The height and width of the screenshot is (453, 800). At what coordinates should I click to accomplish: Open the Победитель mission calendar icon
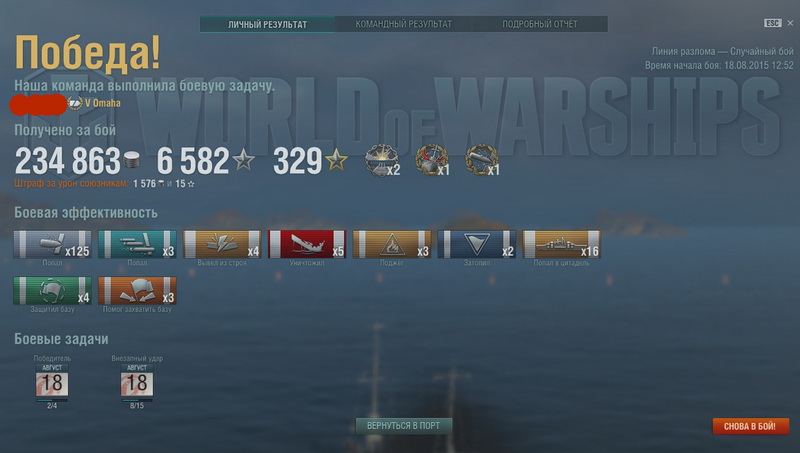[52, 381]
